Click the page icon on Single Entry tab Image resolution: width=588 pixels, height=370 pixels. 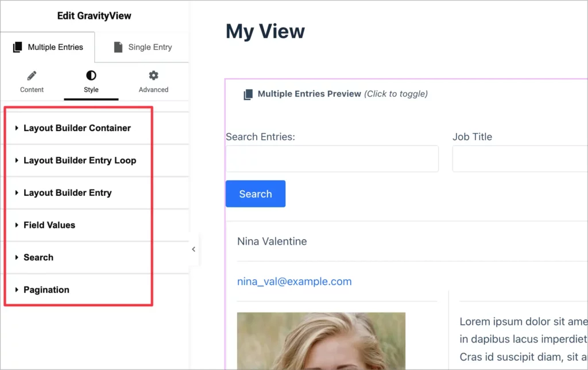click(x=119, y=47)
